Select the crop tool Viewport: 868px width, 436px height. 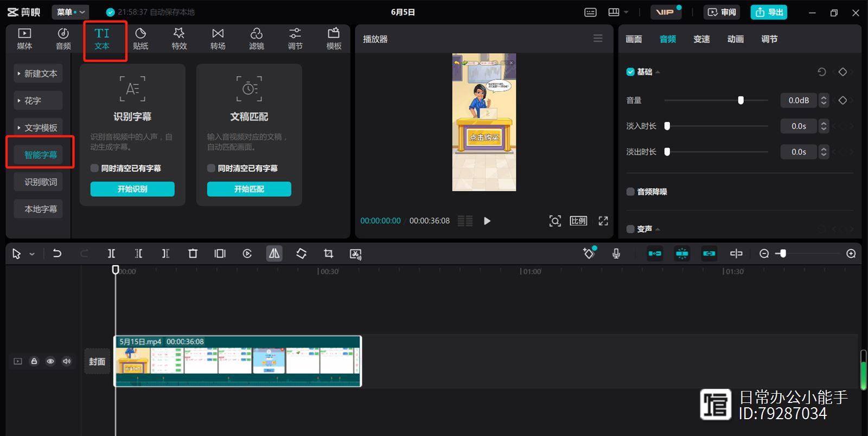click(328, 253)
